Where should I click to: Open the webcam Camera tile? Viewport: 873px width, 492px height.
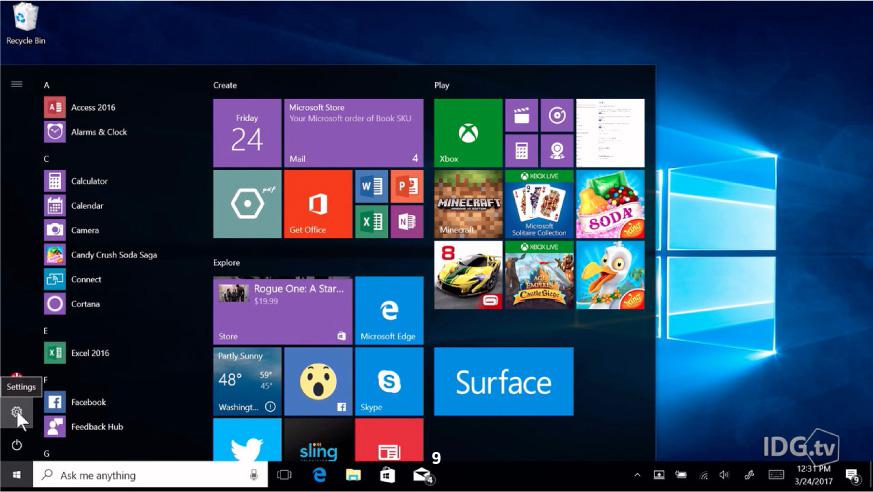pyautogui.click(x=557, y=151)
